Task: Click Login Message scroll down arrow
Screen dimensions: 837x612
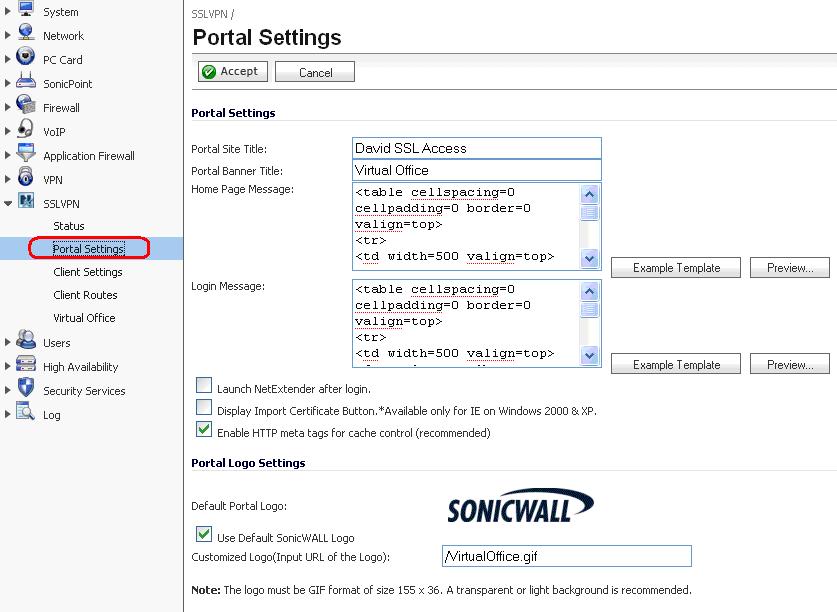Action: [589, 355]
